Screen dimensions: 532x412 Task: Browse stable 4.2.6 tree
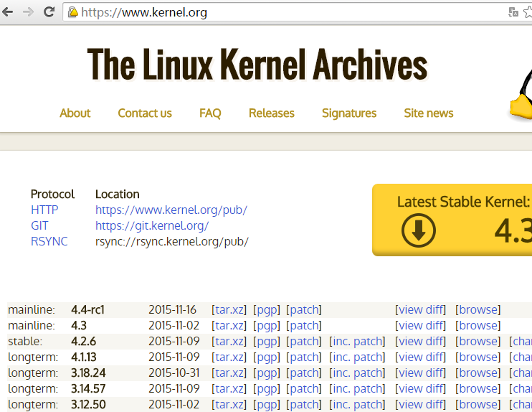pos(478,342)
